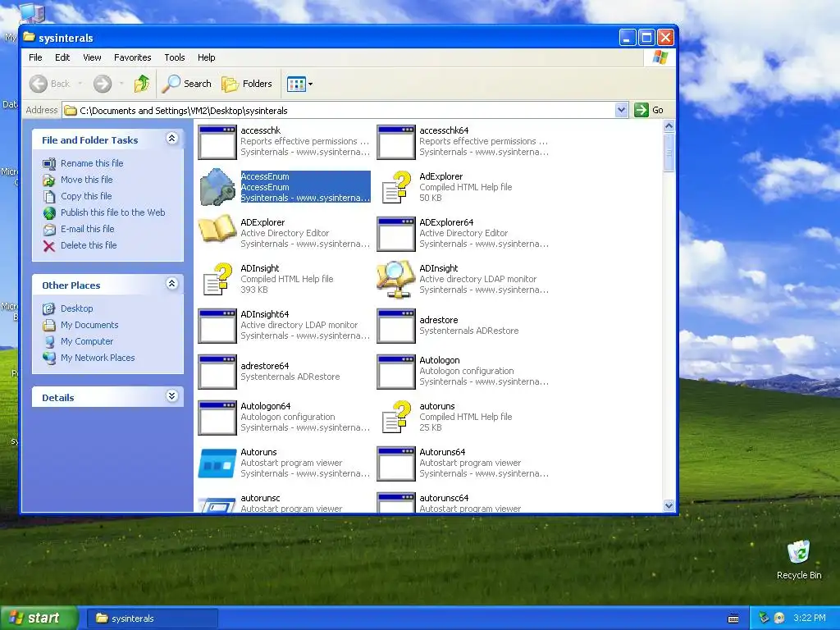
Task: Open the File menu
Action: tap(35, 57)
